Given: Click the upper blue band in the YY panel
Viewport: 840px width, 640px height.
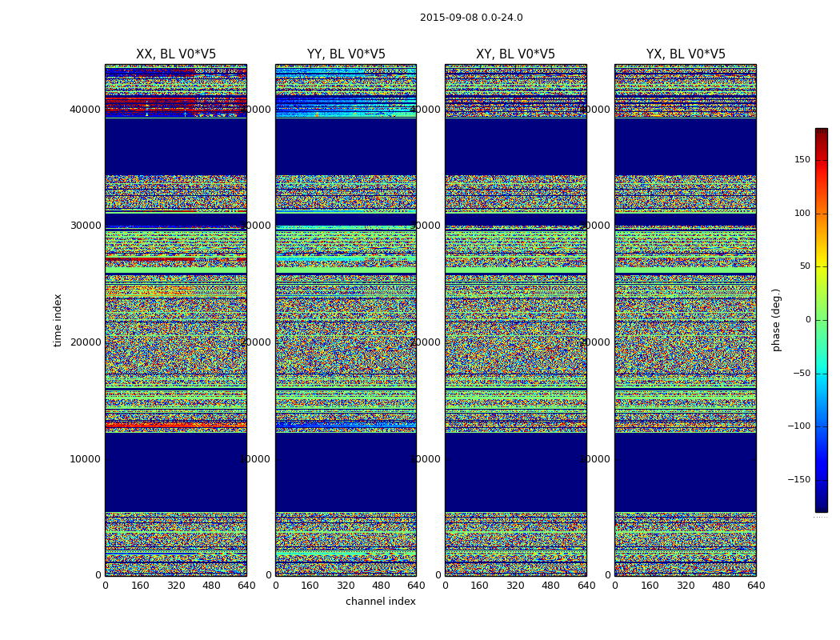Looking at the screenshot, I should pos(346,146).
